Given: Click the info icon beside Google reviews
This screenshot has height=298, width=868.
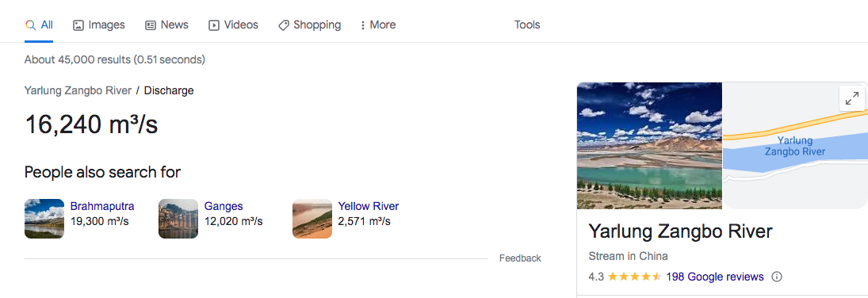Looking at the screenshot, I should pyautogui.click(x=777, y=277).
